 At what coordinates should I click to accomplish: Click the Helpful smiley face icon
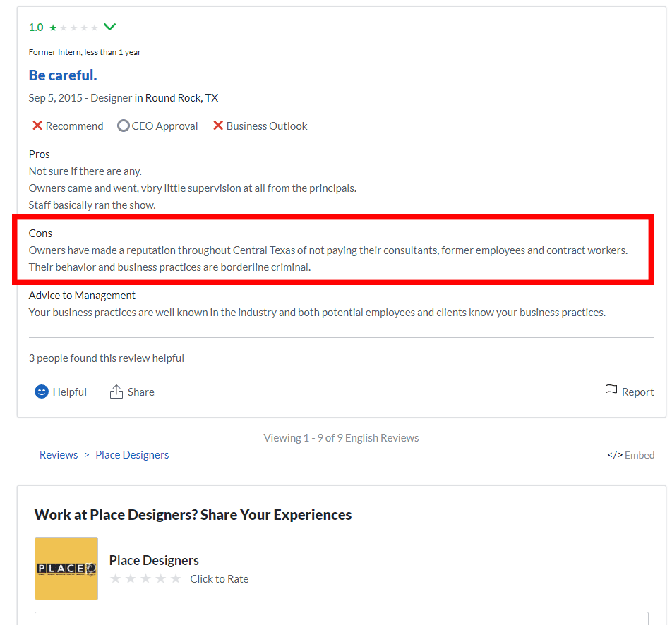pyautogui.click(x=42, y=392)
